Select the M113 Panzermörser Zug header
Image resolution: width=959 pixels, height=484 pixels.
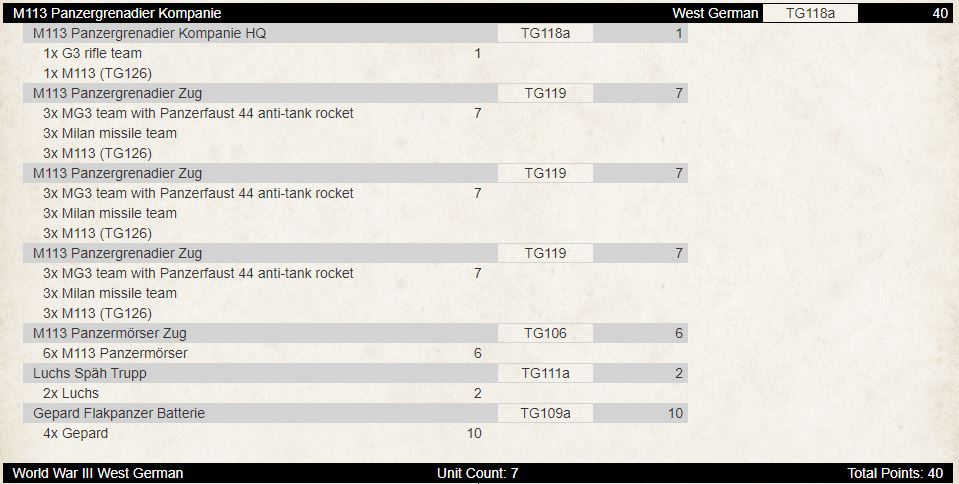pos(355,333)
